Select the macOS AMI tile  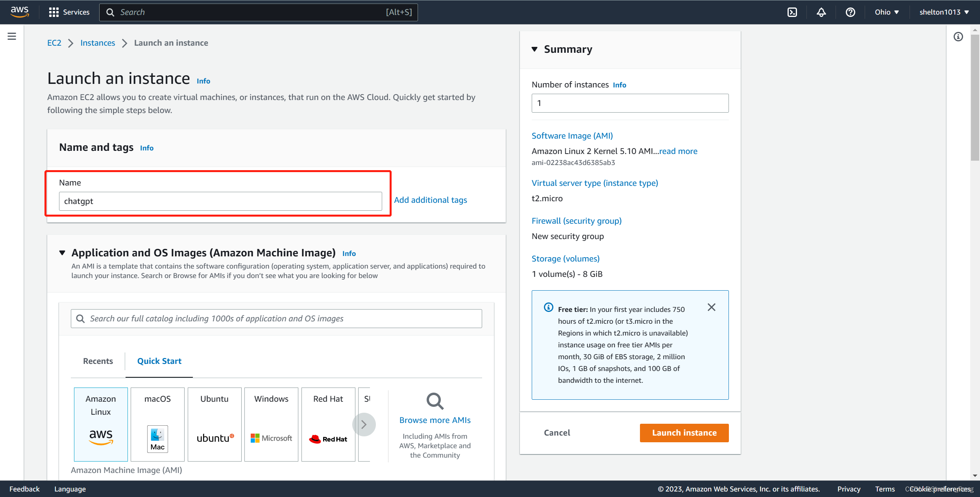(157, 424)
